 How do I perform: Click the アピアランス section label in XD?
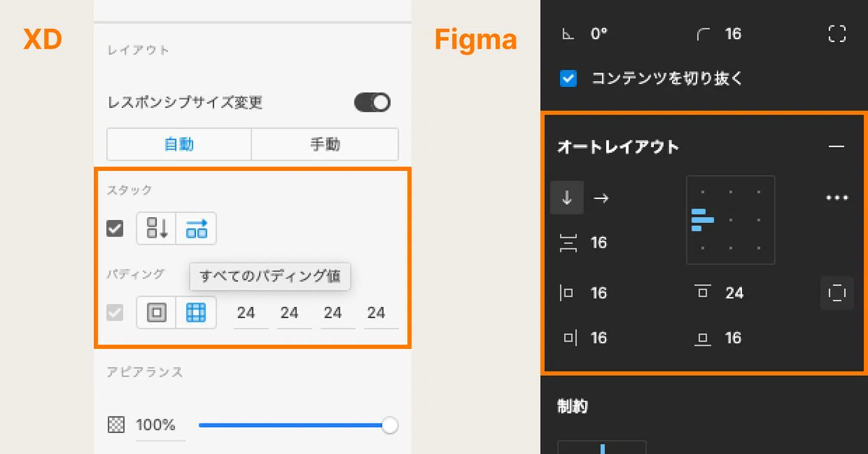(x=145, y=372)
